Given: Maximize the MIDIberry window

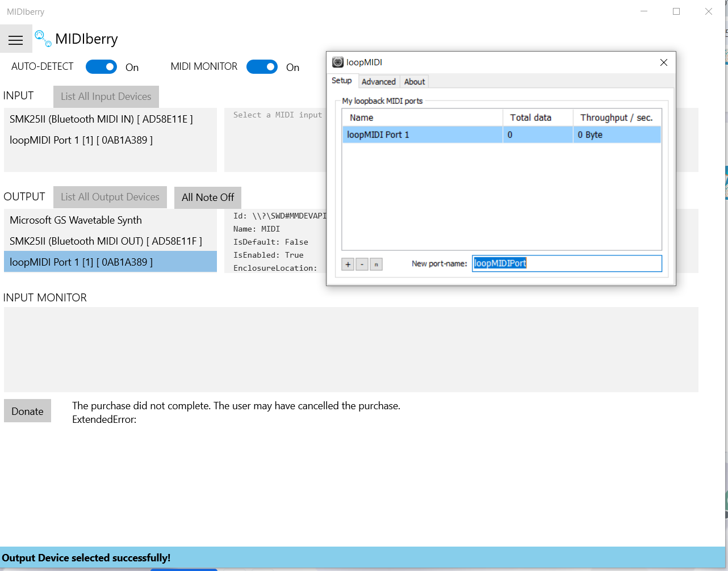Looking at the screenshot, I should [x=676, y=11].
